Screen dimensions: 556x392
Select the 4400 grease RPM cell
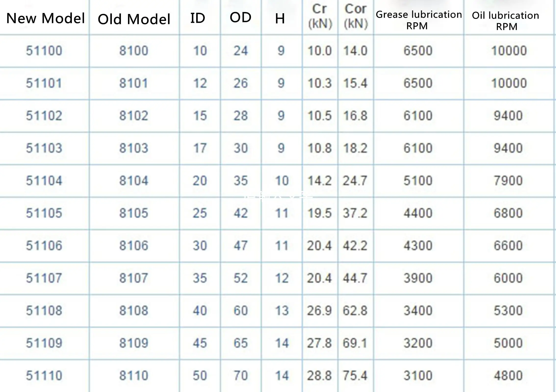(418, 213)
